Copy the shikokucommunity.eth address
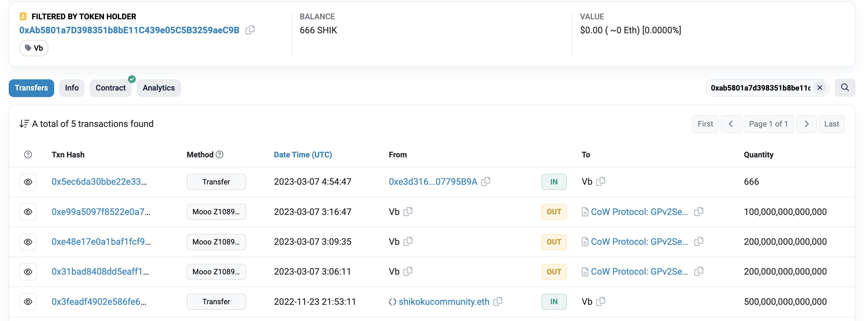 [x=498, y=301]
